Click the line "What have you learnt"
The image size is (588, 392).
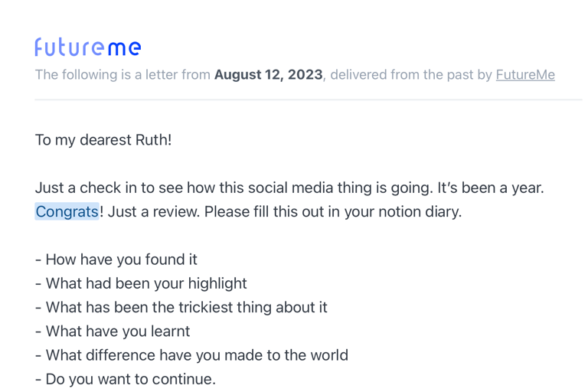[x=113, y=332]
